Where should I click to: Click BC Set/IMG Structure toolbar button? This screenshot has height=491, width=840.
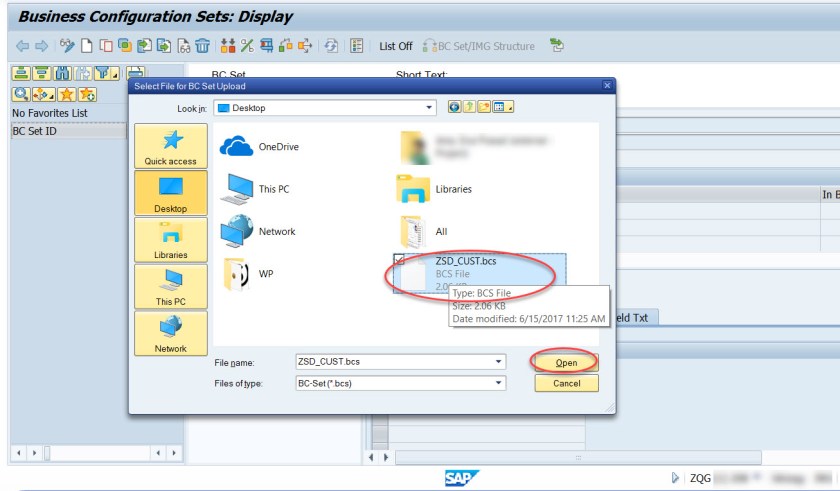click(x=478, y=46)
